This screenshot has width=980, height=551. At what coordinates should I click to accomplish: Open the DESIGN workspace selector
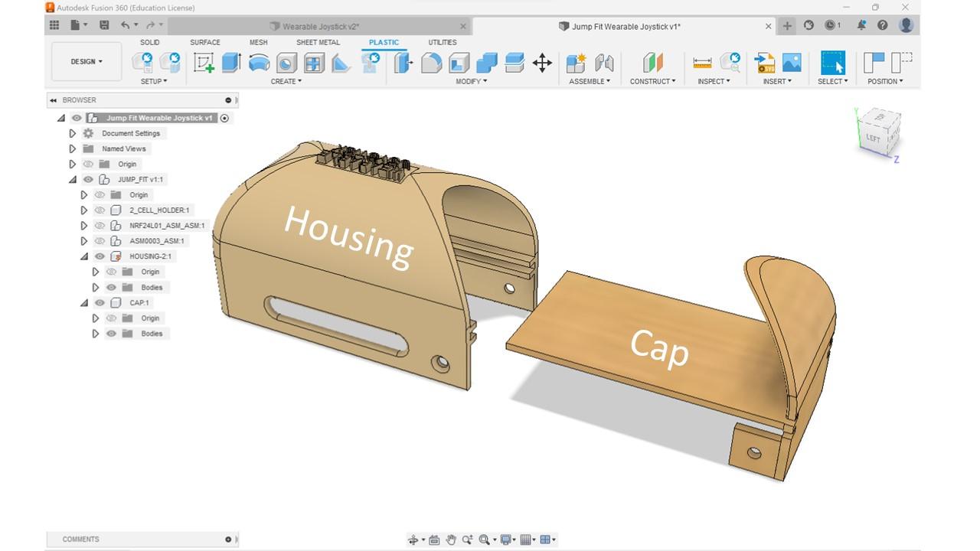point(86,61)
